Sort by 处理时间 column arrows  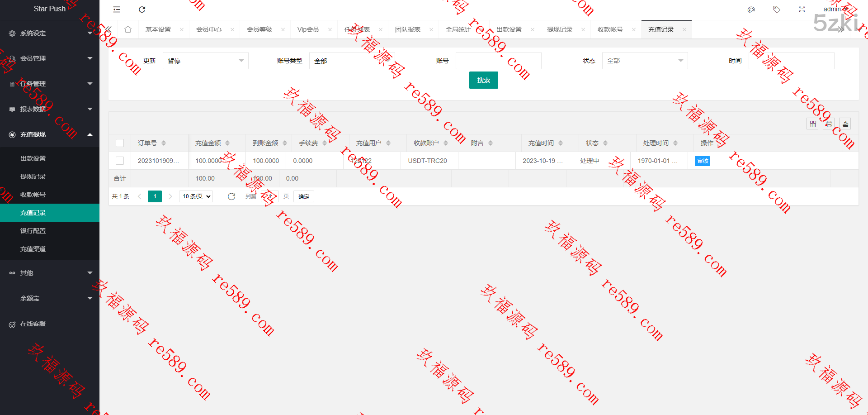tap(675, 143)
